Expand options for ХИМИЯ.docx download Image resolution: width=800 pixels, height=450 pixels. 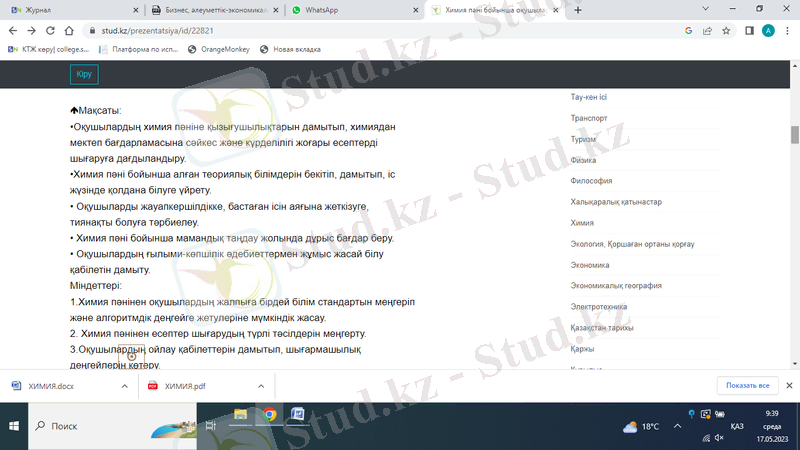(124, 386)
